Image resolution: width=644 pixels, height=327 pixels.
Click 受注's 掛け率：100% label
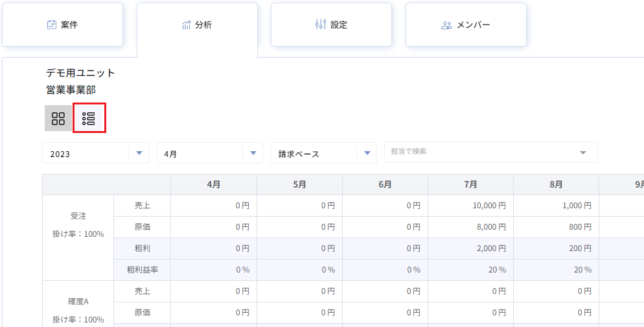pyautogui.click(x=78, y=234)
